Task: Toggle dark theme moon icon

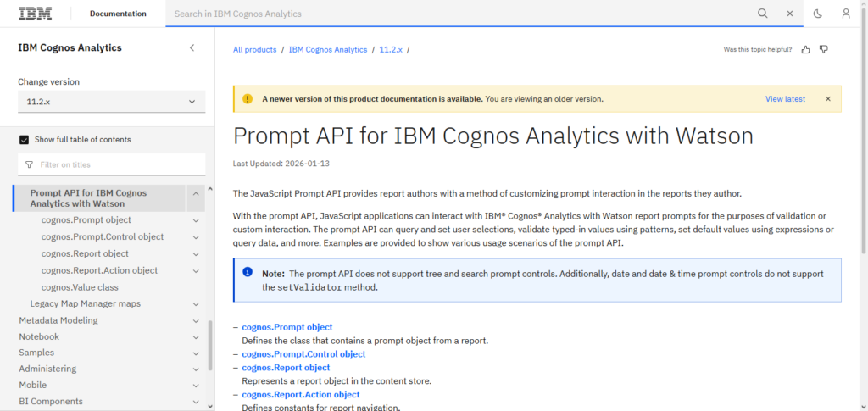Action: [x=818, y=14]
